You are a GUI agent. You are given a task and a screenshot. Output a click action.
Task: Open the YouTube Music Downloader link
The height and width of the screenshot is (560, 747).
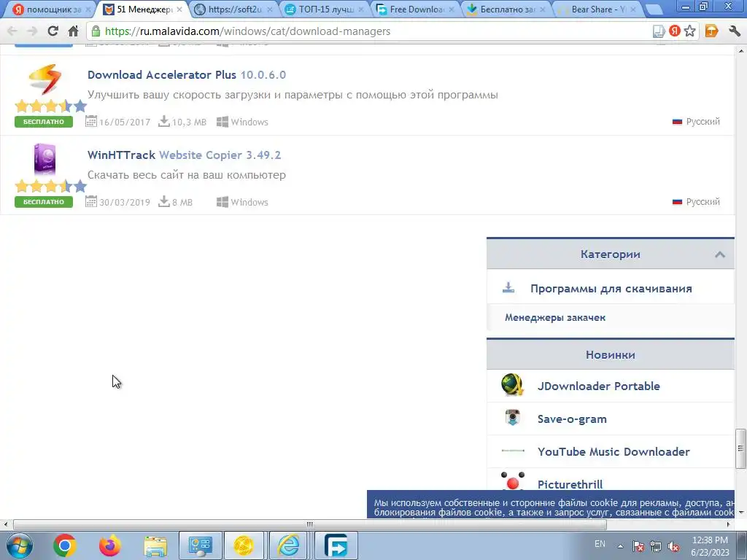point(613,451)
